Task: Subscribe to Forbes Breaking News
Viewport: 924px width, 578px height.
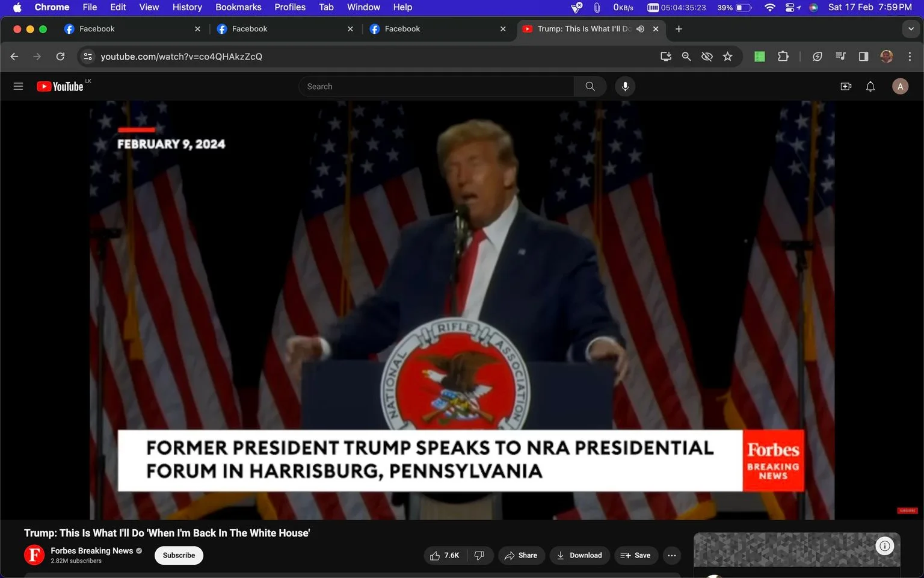Action: [179, 555]
